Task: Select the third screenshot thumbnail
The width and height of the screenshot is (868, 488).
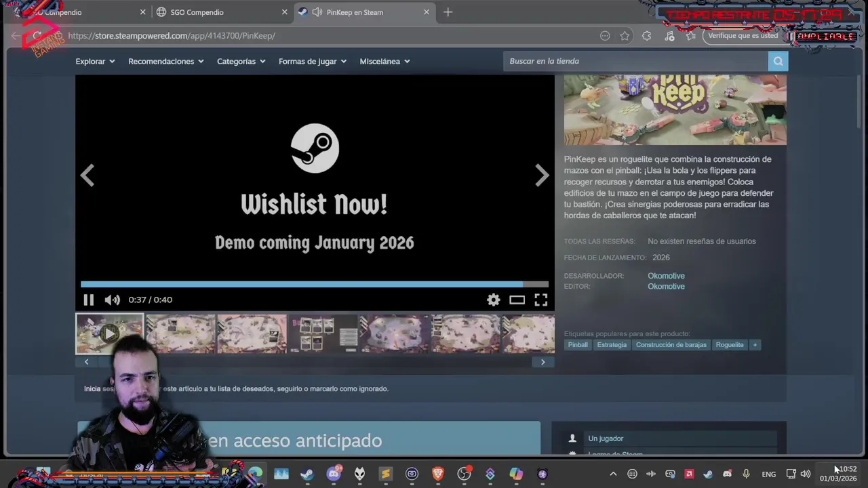Action: (252, 333)
